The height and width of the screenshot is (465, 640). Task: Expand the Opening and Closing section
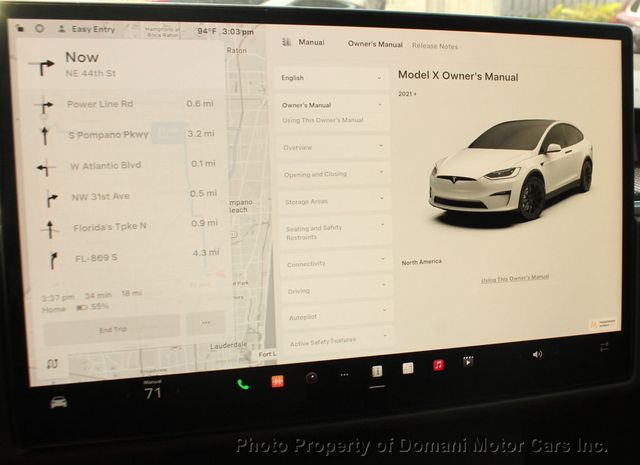point(333,174)
